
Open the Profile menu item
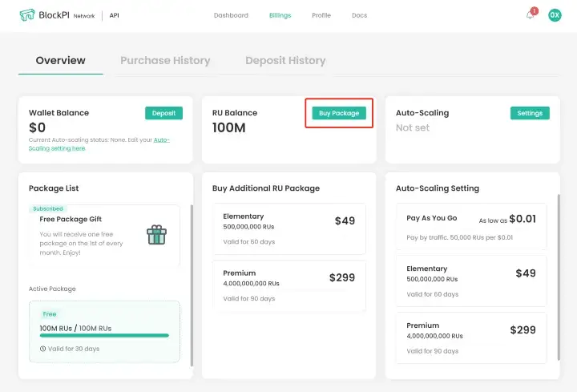(x=321, y=15)
